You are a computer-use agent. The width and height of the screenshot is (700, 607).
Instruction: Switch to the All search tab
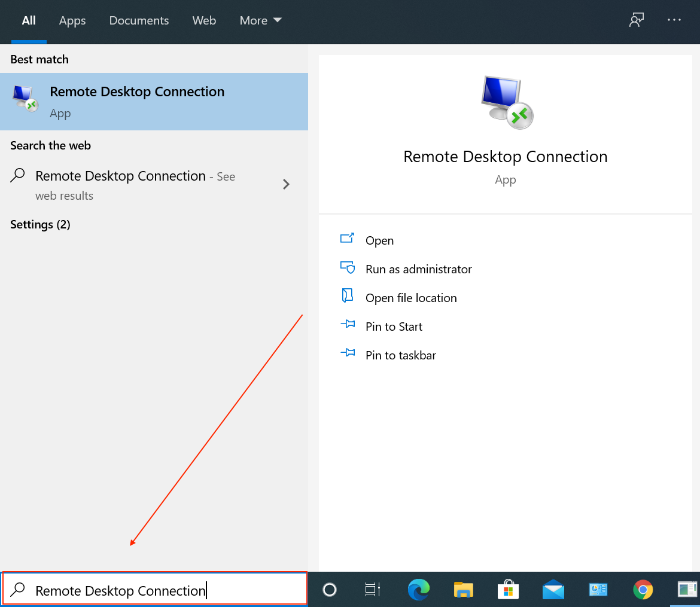point(29,20)
